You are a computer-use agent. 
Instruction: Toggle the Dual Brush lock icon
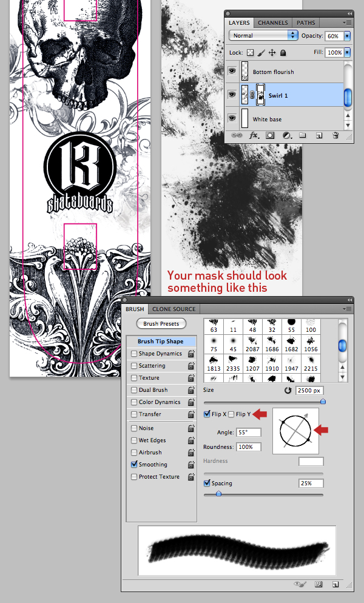point(191,390)
